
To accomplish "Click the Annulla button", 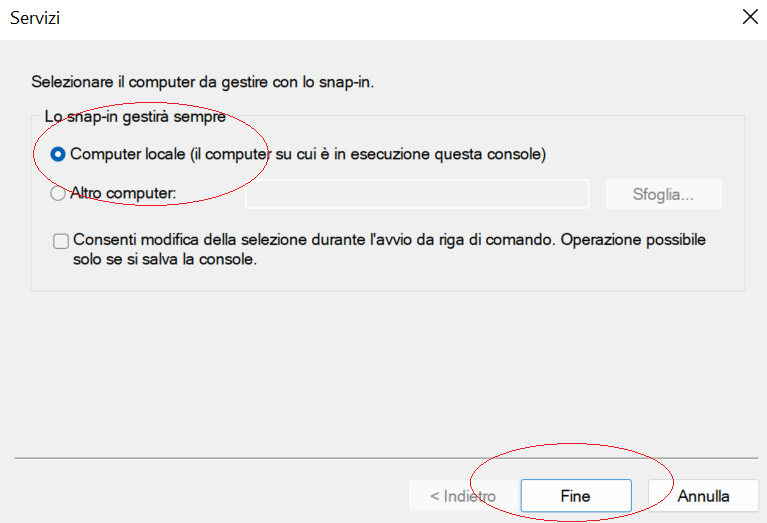I will [x=703, y=496].
